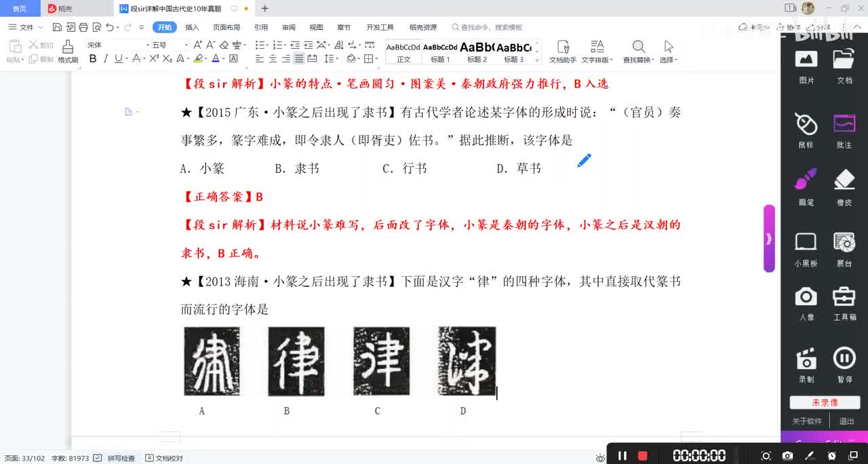Click 退出 in recorder panel
Screen dimensions: 868x464
847,421
